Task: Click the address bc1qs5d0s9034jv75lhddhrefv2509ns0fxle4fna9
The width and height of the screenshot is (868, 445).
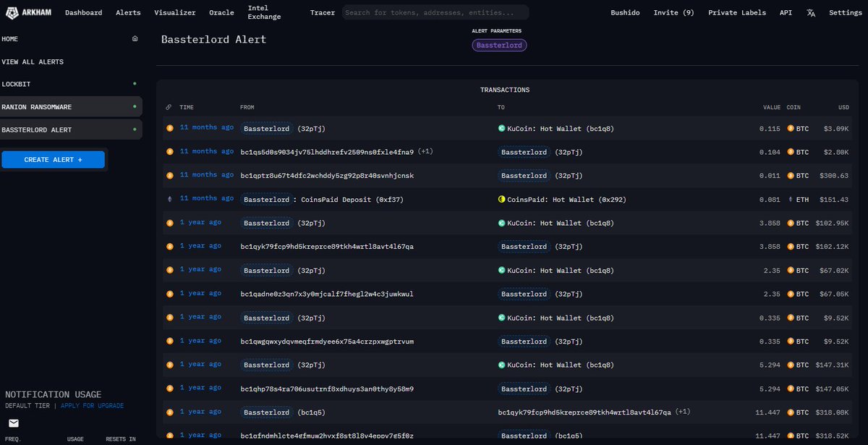Action: (x=327, y=152)
